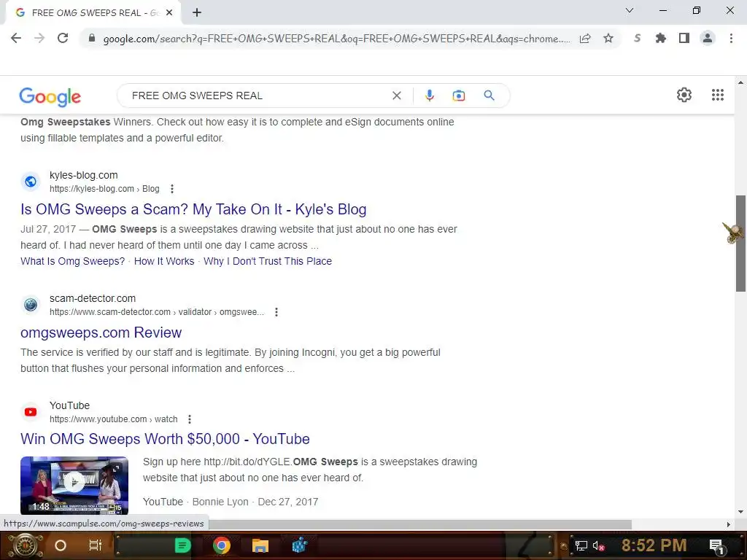Share this page using the share icon

[585, 38]
